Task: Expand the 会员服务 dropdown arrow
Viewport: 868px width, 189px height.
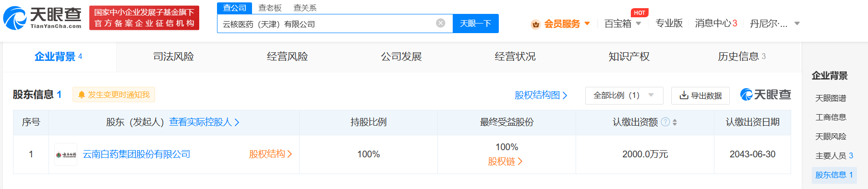Action: (587, 23)
